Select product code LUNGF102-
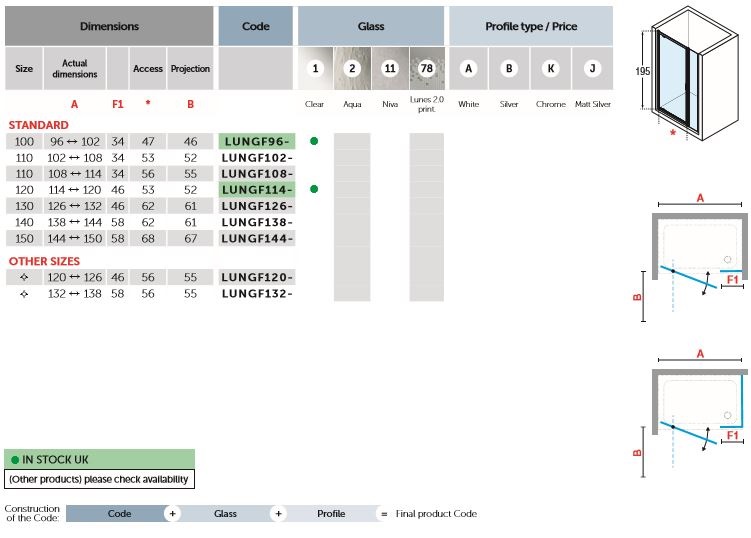Image resolution: width=751 pixels, height=538 pixels. 257,158
